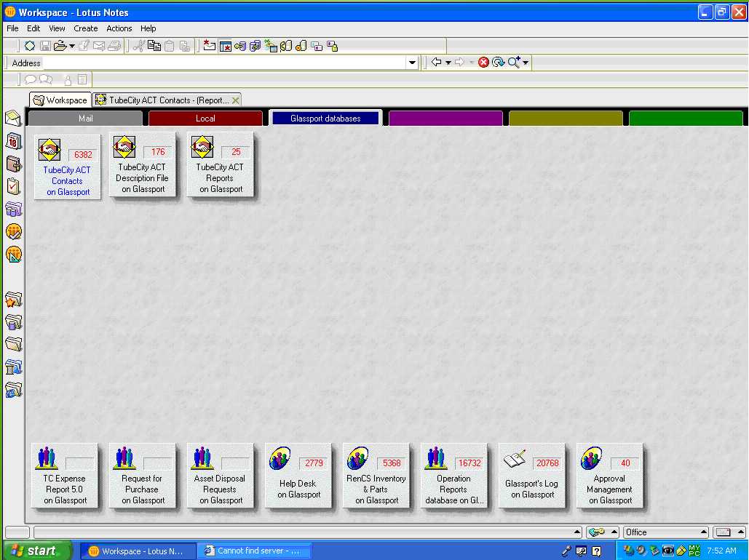This screenshot has width=749, height=560.
Task: Open the Edit menu
Action: [x=33, y=28]
